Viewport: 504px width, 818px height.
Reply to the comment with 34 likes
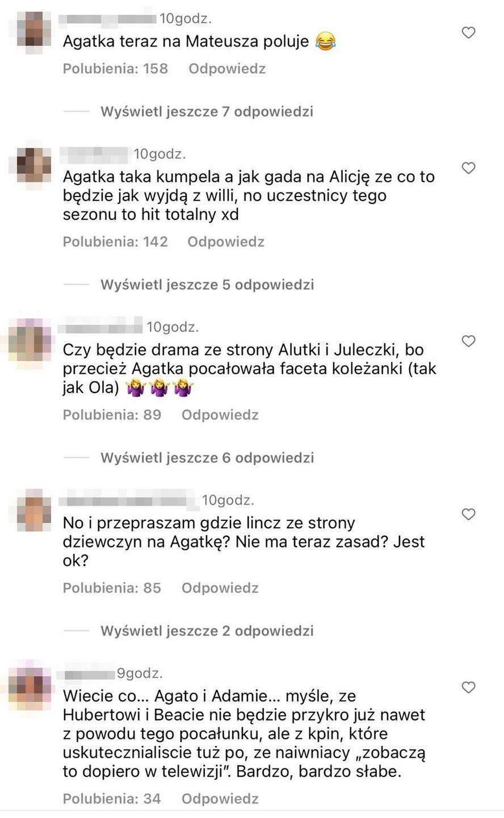pyautogui.click(x=220, y=799)
